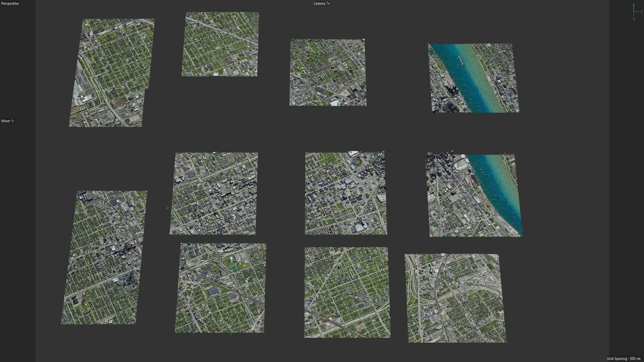Select the middle-row tile left of downtown tile
Viewport: 644px width, 362px height.
[214, 194]
